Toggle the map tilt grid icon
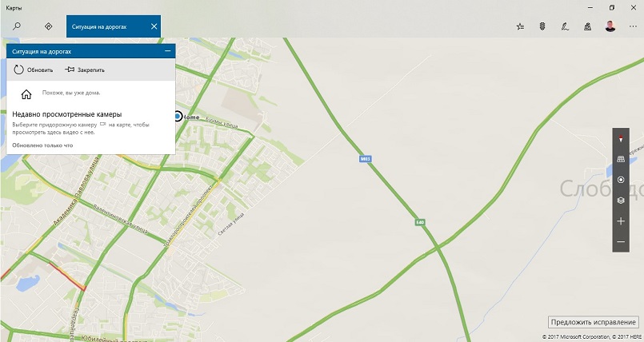The height and width of the screenshot is (342, 644). coord(621,159)
